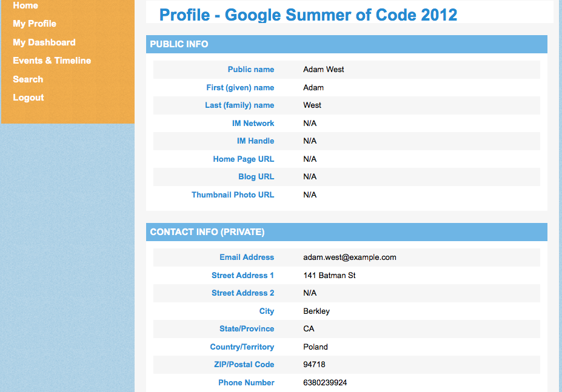Open My Dashboard from sidebar
The width and height of the screenshot is (562, 392).
click(x=44, y=42)
